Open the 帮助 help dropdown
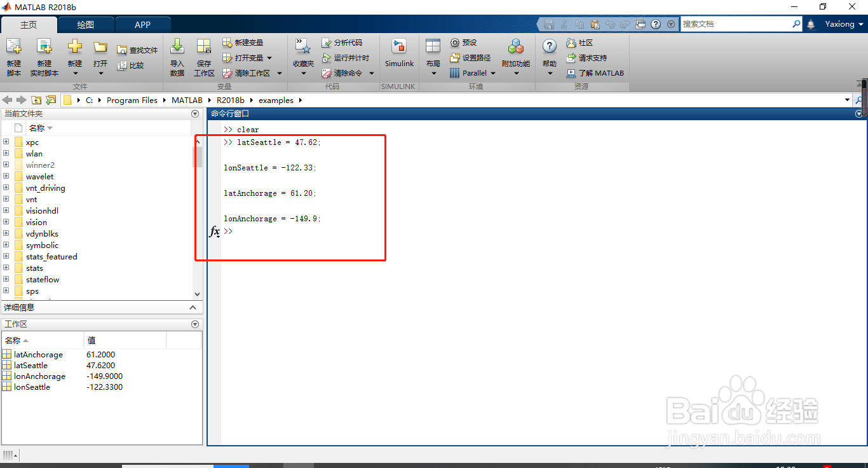Screen dimensions: 868x468 (x=550, y=73)
